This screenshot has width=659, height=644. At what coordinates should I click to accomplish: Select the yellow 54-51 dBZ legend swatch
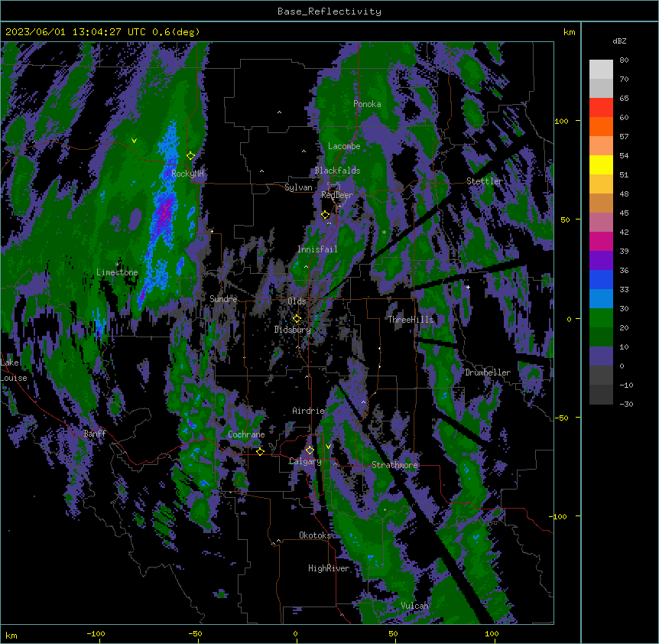tap(601, 164)
